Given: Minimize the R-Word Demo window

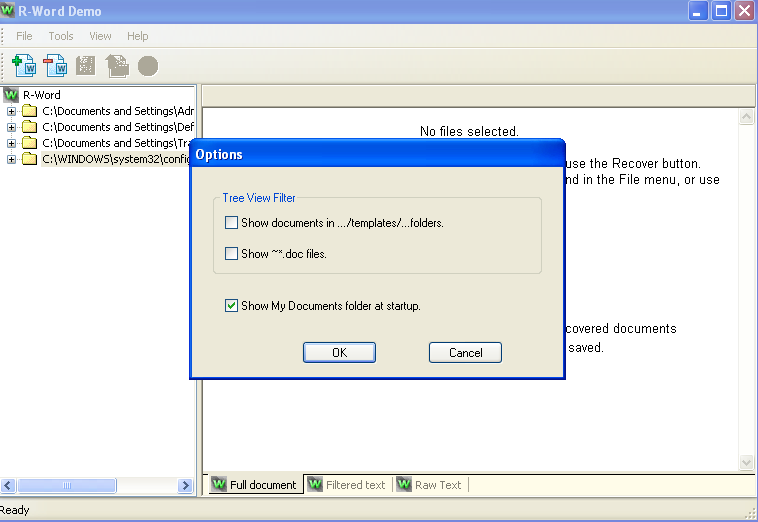Looking at the screenshot, I should tap(698, 11).
